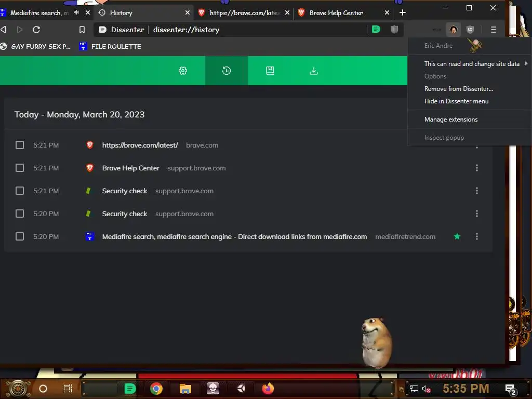Open the Downloads icon in green toolbar
The height and width of the screenshot is (399, 532).
tap(314, 71)
